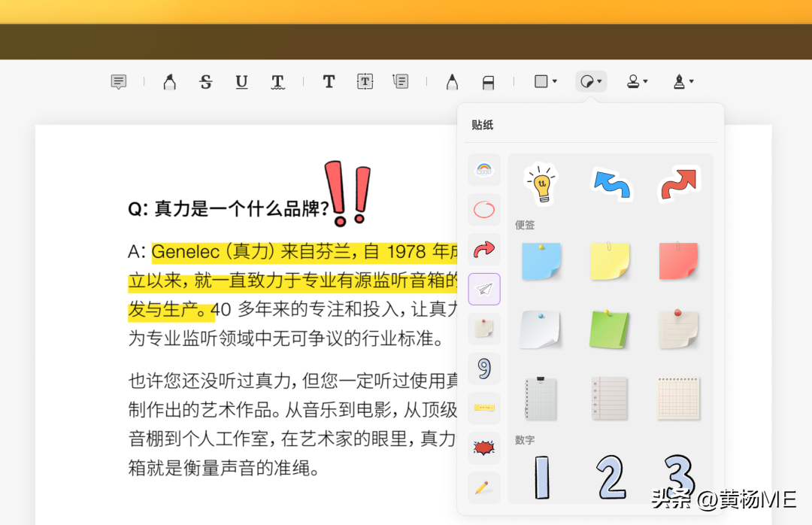Click the '便签' section label
Viewport: 812px width, 525px height.
click(x=525, y=225)
